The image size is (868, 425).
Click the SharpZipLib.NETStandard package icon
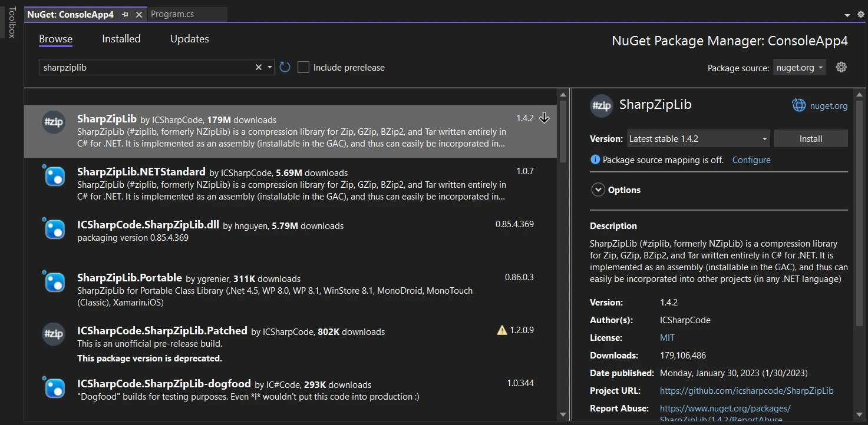pyautogui.click(x=54, y=175)
